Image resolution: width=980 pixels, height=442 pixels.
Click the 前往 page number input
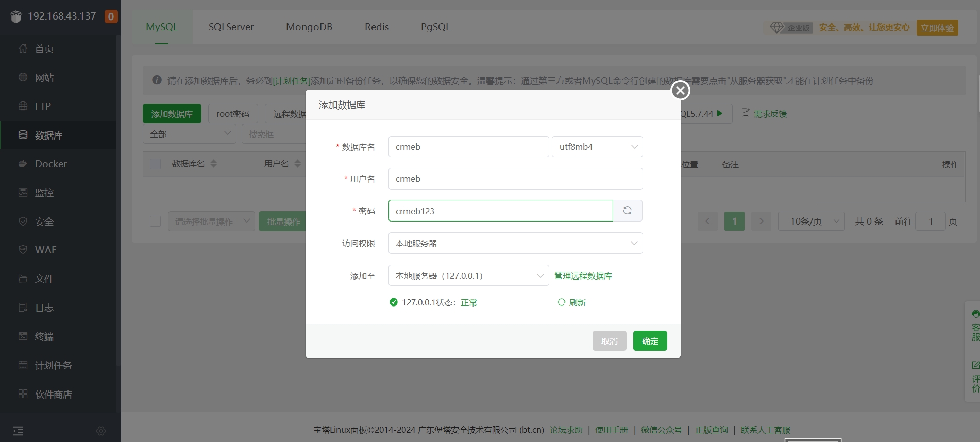tap(931, 222)
